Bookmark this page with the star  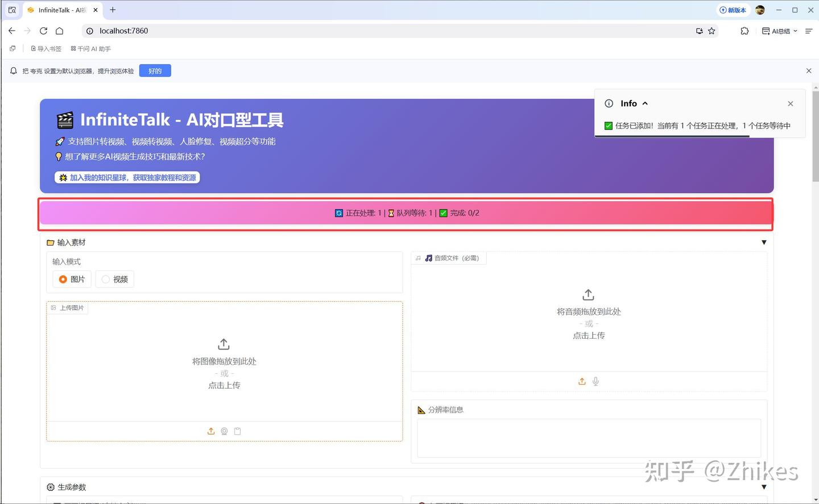click(x=712, y=31)
